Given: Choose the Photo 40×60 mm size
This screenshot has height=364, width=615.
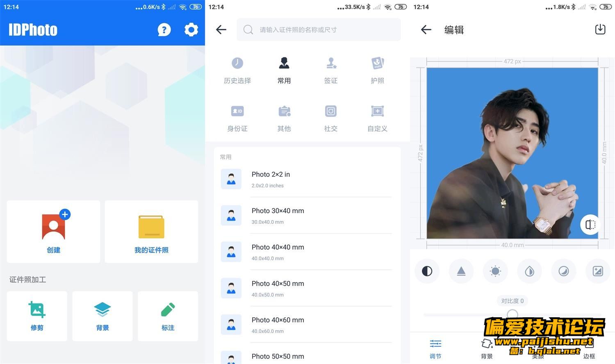Looking at the screenshot, I should click(x=307, y=325).
